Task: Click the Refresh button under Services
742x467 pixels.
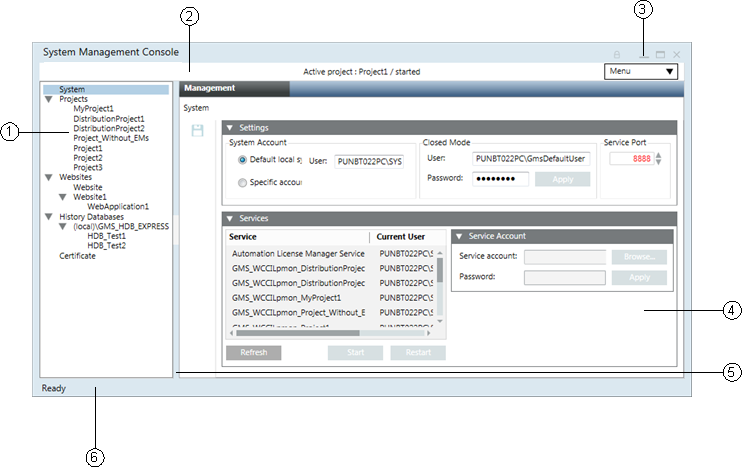Action: [x=253, y=353]
